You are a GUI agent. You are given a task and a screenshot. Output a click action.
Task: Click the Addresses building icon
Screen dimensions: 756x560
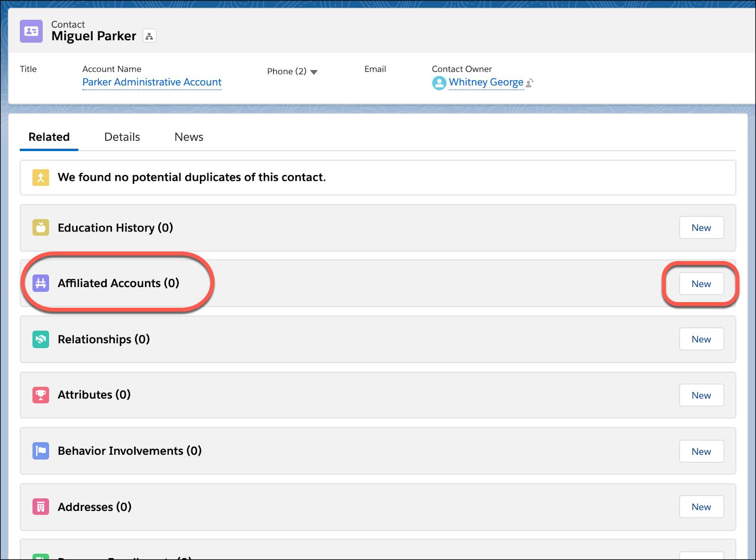coord(41,507)
